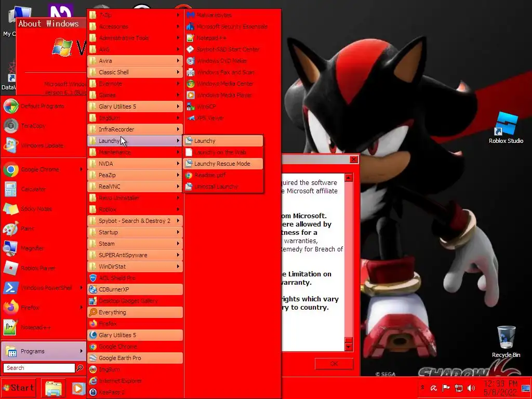The width and height of the screenshot is (532, 399).
Task: Open Magnifier
Action: click(43, 248)
